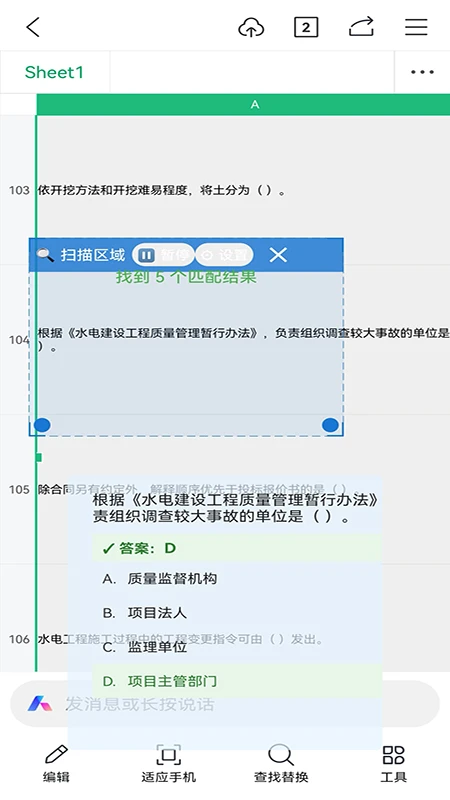Screen dimensions: 450x800
Task: Grab the bottom-left blue resize handle
Action: (42, 425)
